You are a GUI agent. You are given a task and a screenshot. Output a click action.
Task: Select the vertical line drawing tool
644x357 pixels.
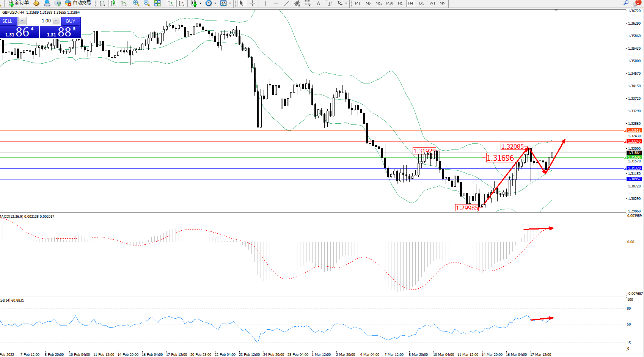tap(265, 3)
